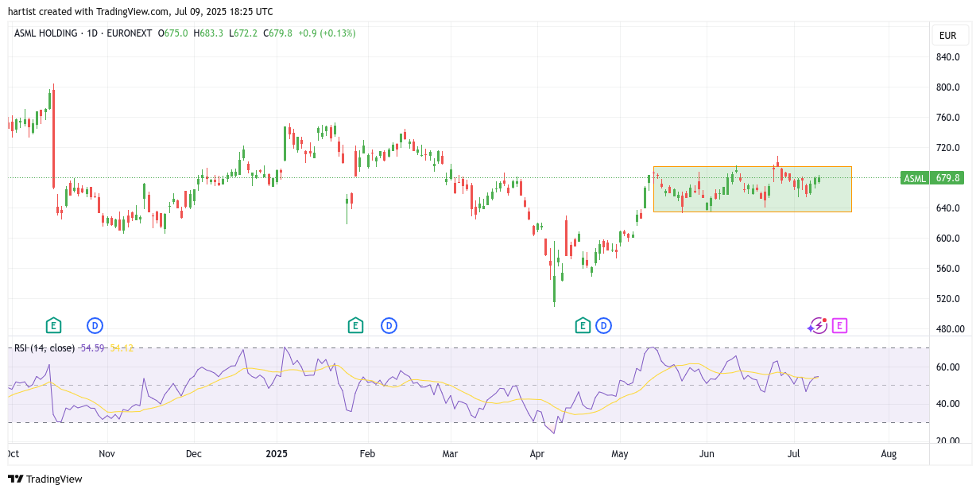Click the 20.00 RSI axis label
The width and height of the screenshot is (980, 493).
[x=947, y=441]
